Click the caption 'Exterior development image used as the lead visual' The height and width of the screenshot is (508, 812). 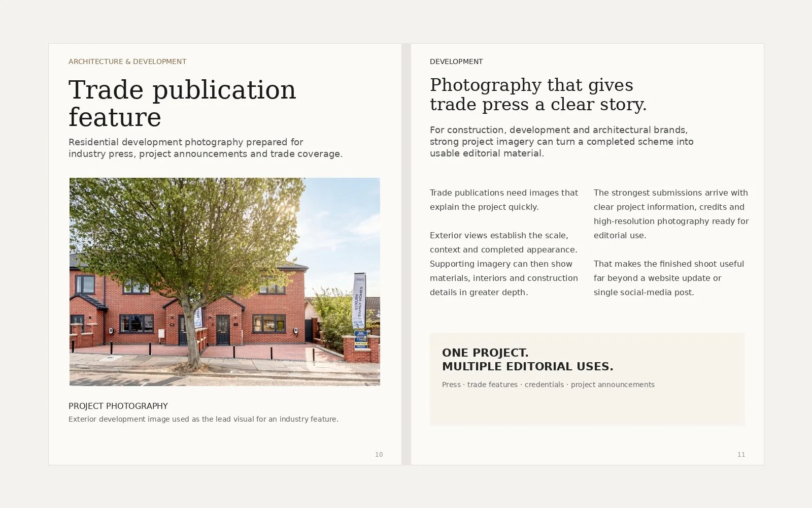click(x=204, y=419)
